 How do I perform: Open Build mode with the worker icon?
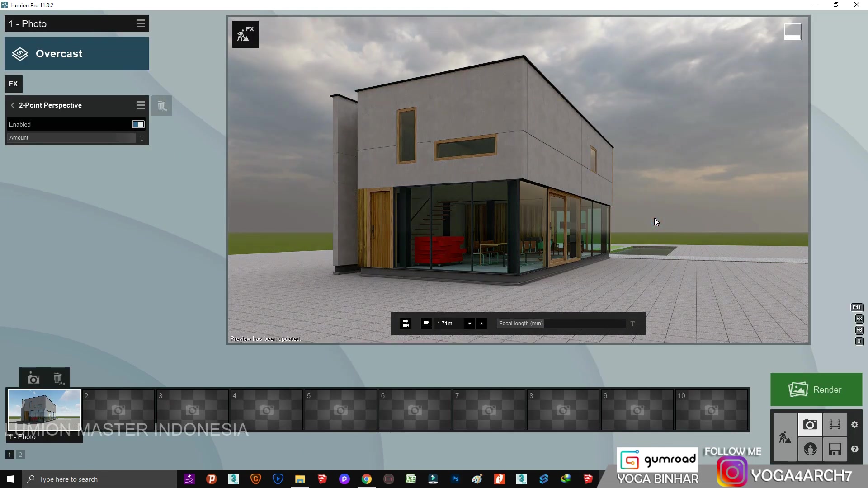pyautogui.click(x=785, y=437)
